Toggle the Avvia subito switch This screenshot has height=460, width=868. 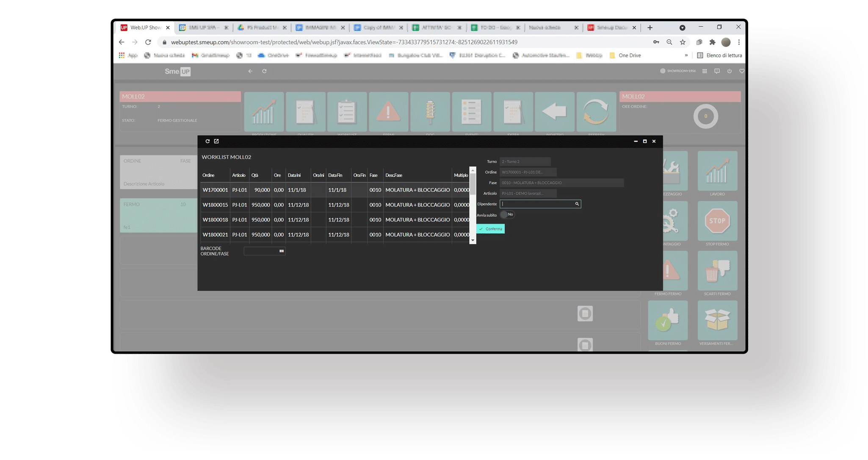[506, 215]
